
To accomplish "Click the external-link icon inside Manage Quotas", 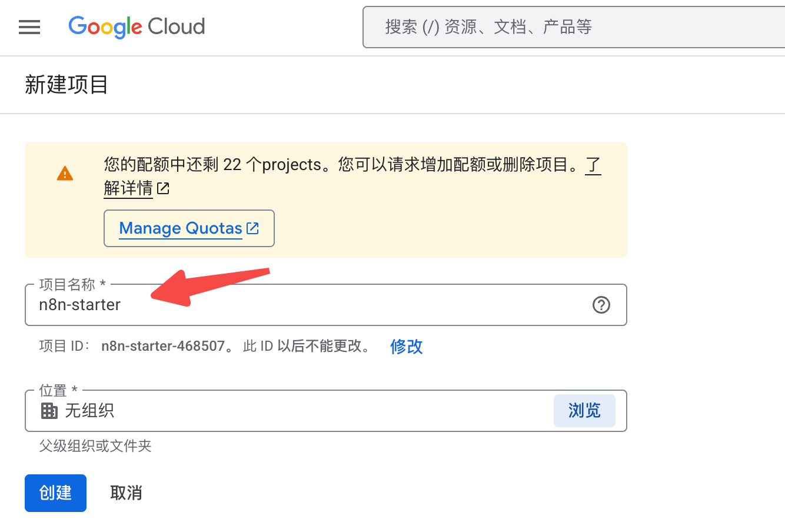I will [252, 228].
